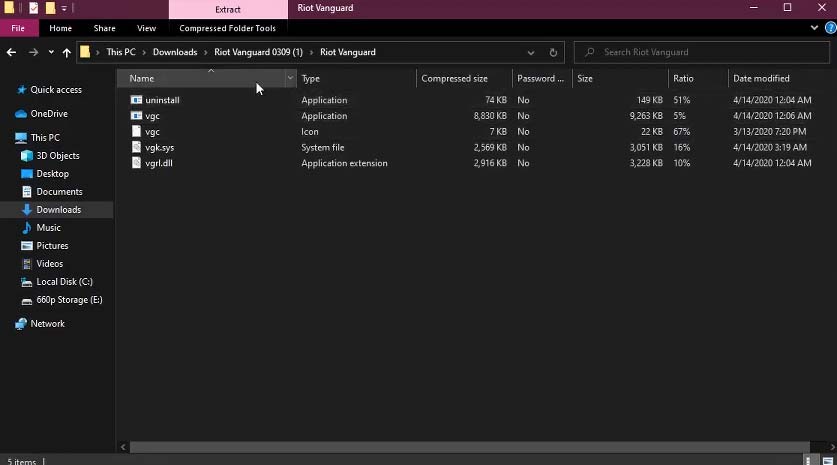Select the vgk.sys file icon

(137, 147)
